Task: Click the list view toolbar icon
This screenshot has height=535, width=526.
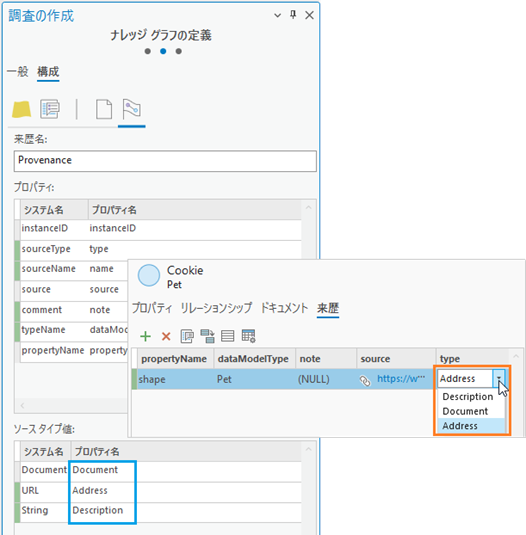Action: 228,336
